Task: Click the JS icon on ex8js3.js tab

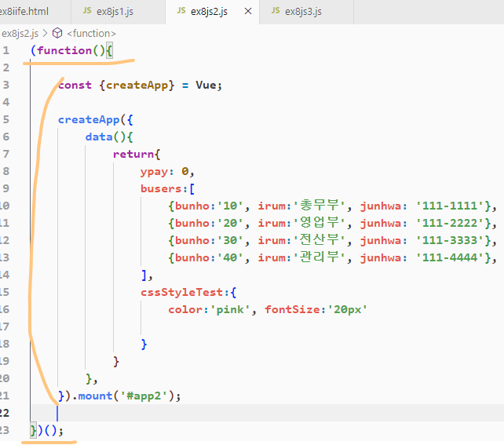Action: pos(276,11)
